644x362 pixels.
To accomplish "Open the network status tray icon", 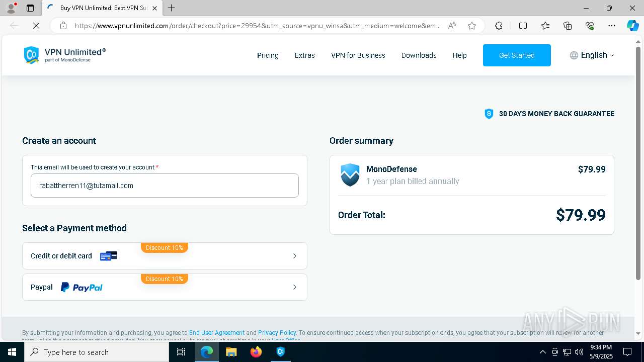I will coord(567,352).
